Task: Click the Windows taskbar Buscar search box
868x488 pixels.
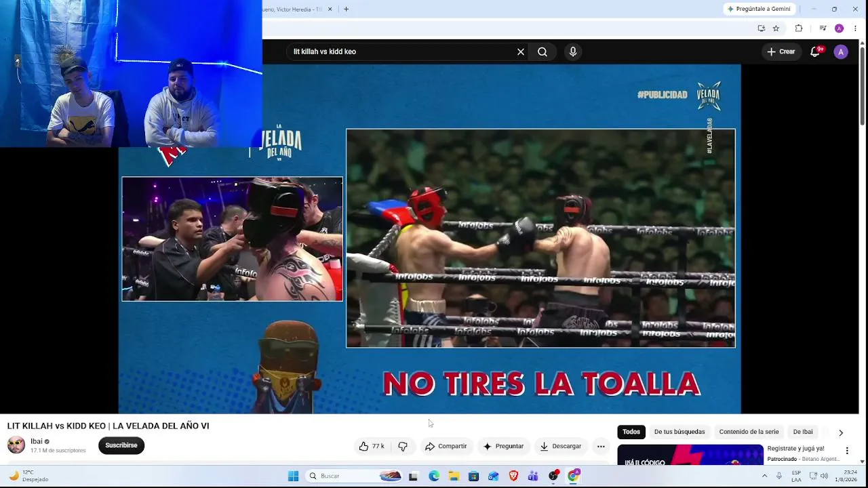Action: (x=353, y=476)
